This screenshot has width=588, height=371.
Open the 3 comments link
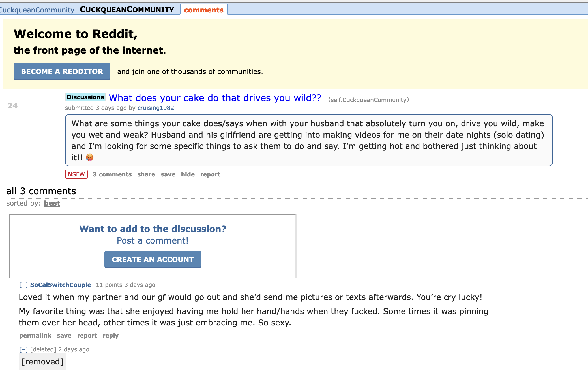coord(112,174)
